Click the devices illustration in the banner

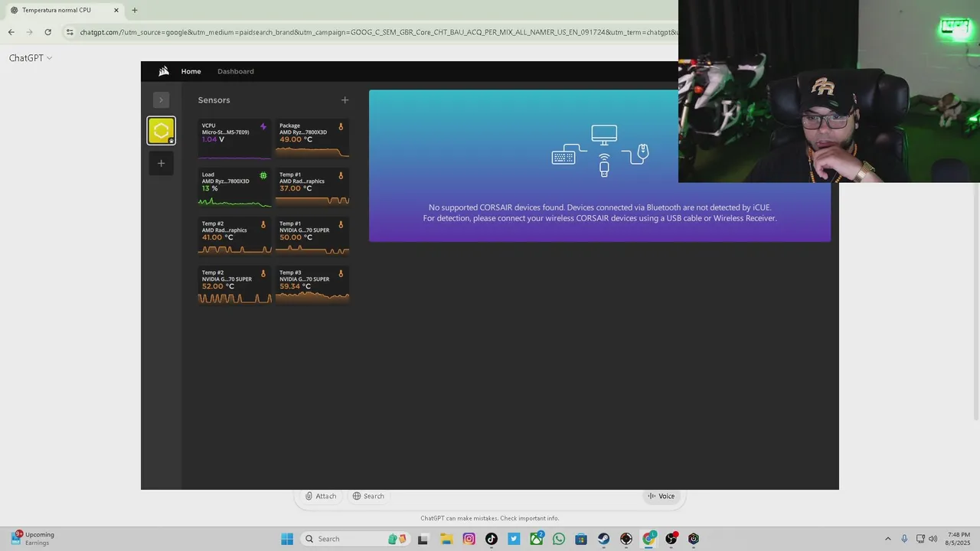click(601, 151)
